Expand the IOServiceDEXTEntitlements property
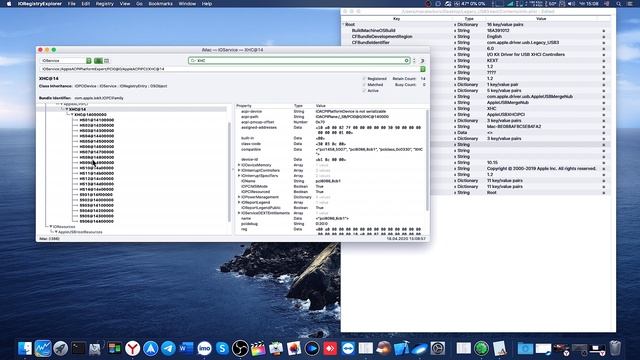Viewport: 640px width, 360px height. pyautogui.click(x=239, y=213)
